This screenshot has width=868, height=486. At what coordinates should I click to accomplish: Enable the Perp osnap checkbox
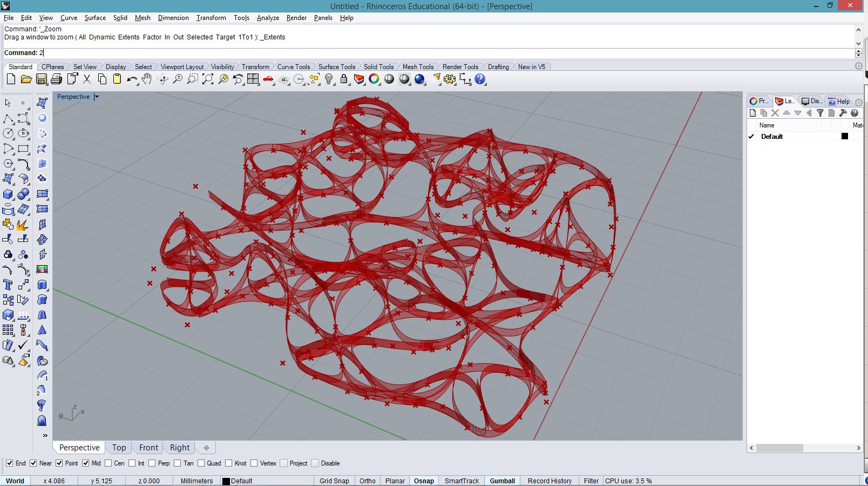pyautogui.click(x=152, y=463)
